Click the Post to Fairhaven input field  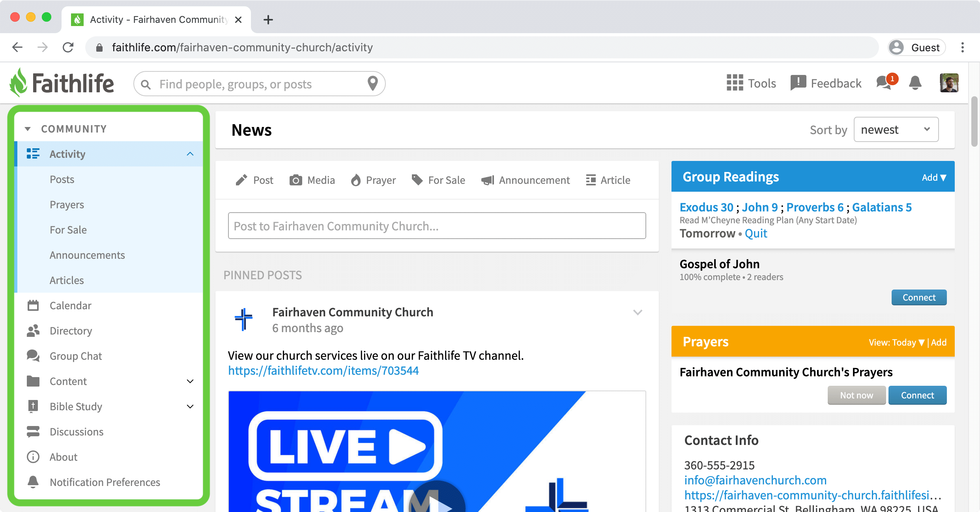(437, 226)
